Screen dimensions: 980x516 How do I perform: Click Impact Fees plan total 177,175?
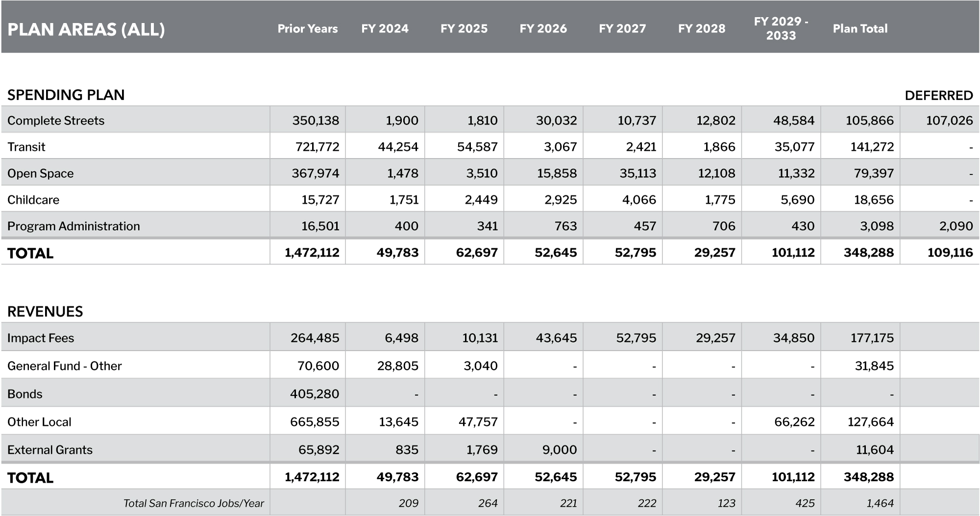coord(872,338)
